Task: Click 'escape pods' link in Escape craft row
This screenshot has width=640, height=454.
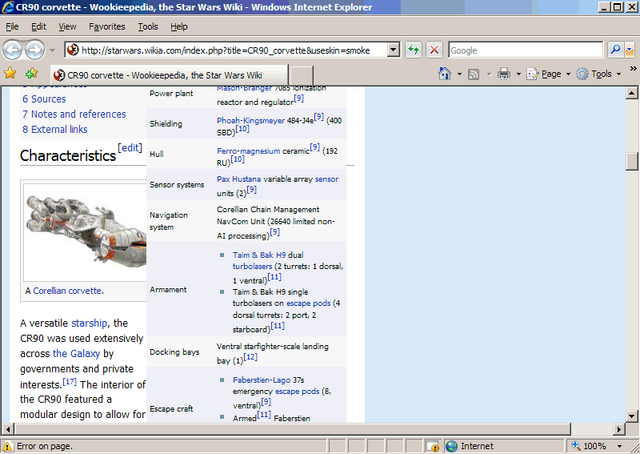Action: (x=297, y=392)
